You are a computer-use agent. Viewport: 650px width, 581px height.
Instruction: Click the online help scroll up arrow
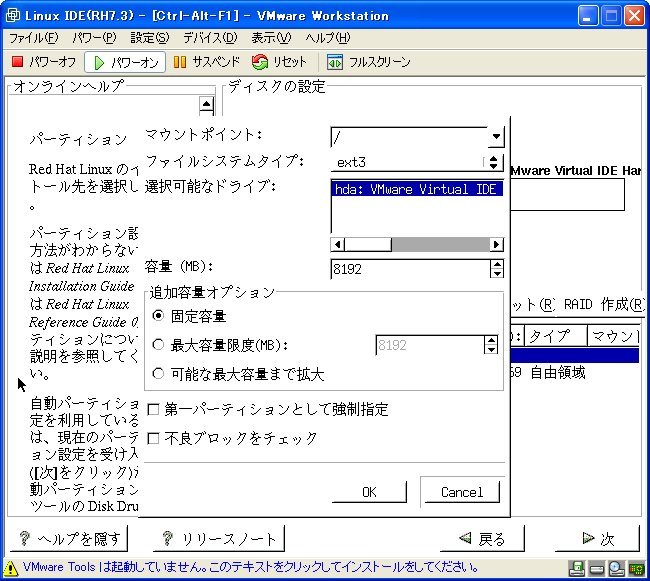(x=206, y=104)
